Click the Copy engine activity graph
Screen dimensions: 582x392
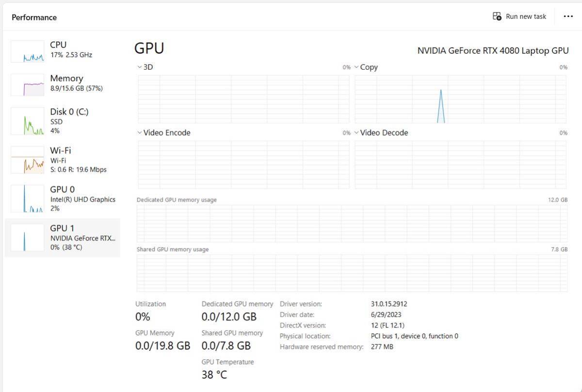point(460,99)
